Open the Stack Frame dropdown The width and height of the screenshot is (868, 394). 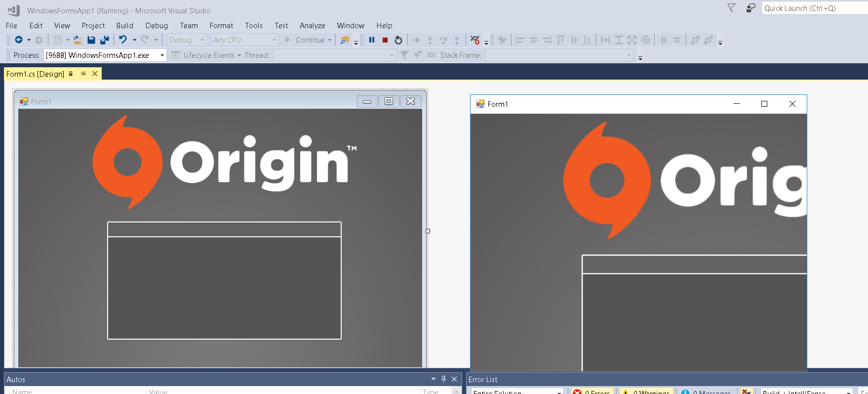[559, 55]
